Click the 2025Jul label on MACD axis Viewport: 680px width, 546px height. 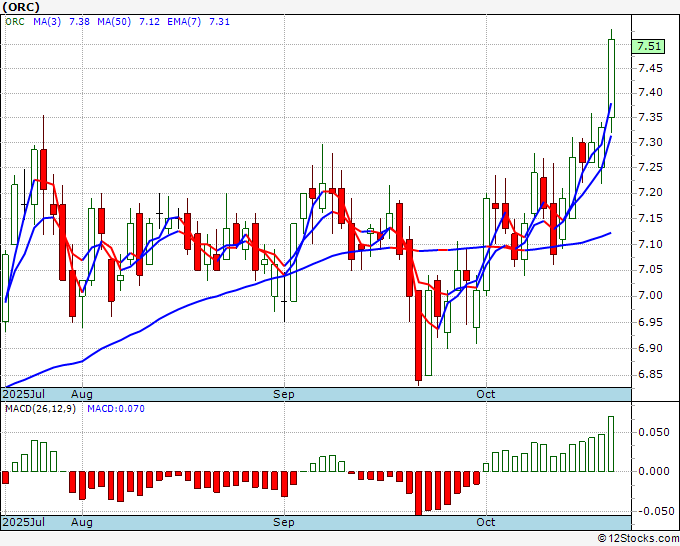(23, 522)
